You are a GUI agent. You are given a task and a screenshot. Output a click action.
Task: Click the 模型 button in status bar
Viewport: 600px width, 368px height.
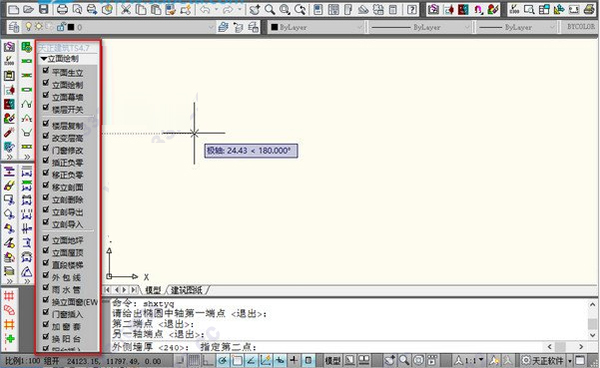coord(333,360)
